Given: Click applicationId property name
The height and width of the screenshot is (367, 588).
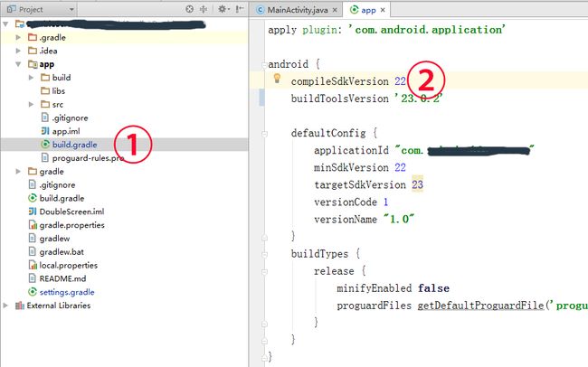Looking at the screenshot, I should pyautogui.click(x=351, y=150).
